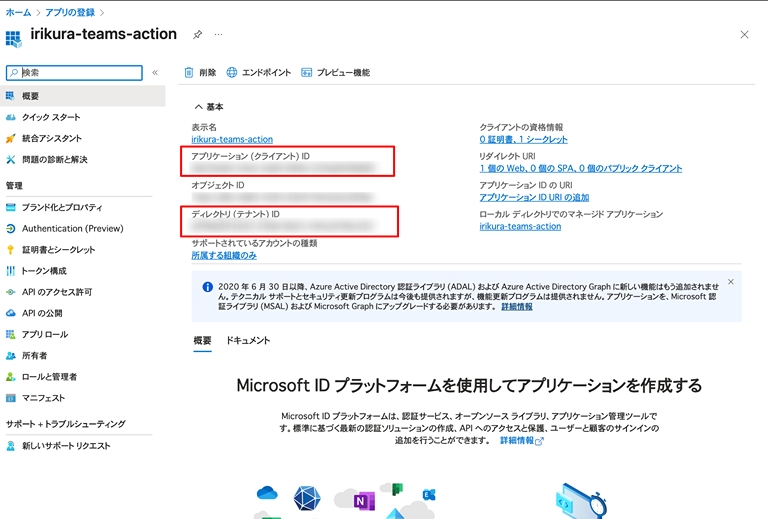This screenshot has height=519, width=768.
Task: Click the クライアントの資格情報 label
Action: coord(521,127)
